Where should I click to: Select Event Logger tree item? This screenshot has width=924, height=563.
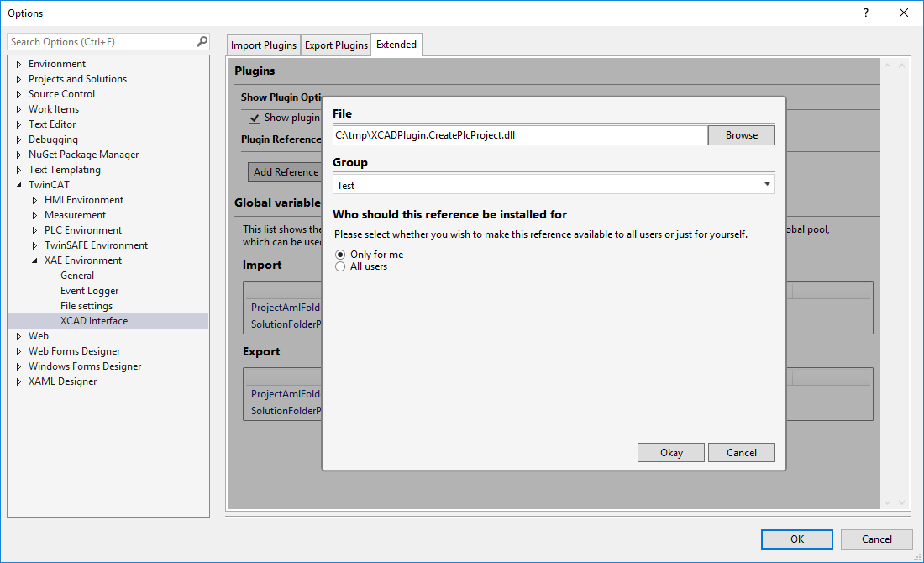[90, 291]
